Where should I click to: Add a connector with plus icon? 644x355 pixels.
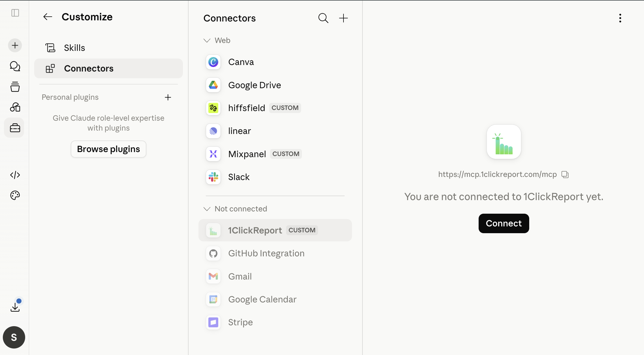(343, 18)
